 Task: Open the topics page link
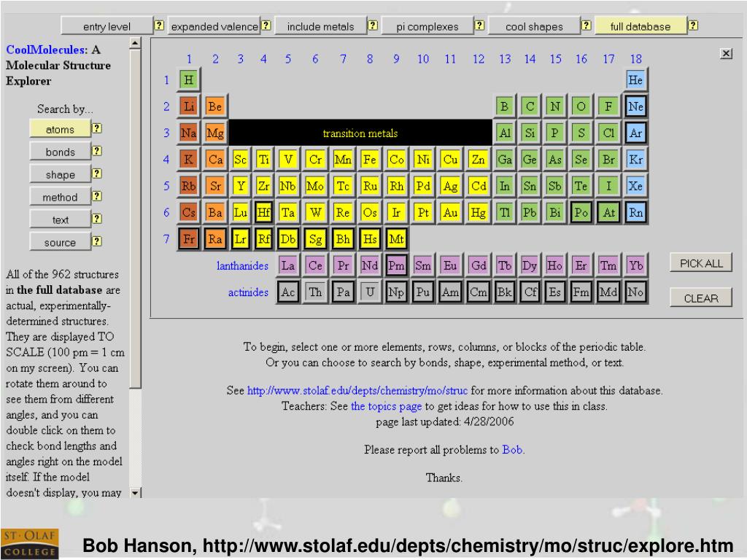386,406
